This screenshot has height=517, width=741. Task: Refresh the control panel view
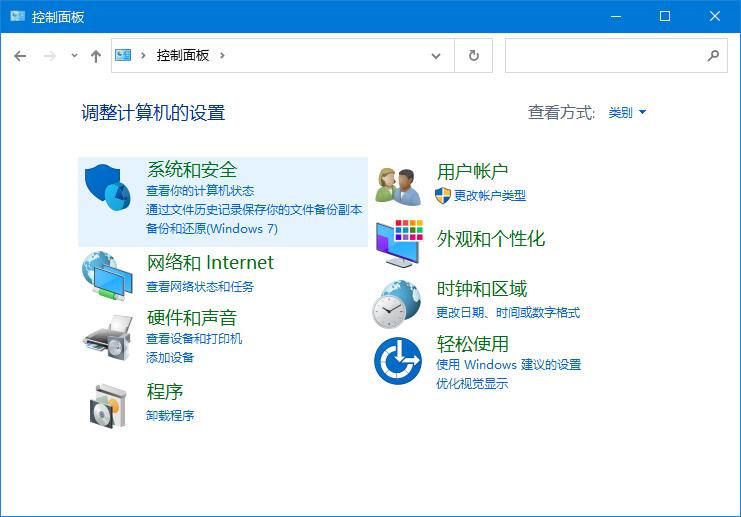click(474, 56)
